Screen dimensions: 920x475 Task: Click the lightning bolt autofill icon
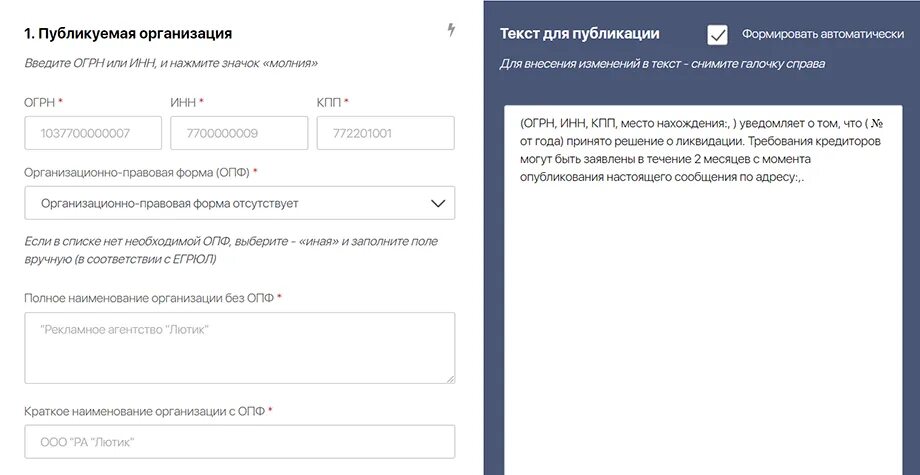[x=451, y=30]
